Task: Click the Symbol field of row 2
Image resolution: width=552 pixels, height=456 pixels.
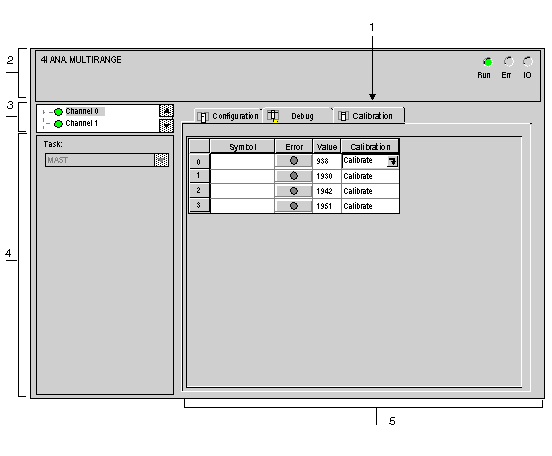Action: coord(242,191)
